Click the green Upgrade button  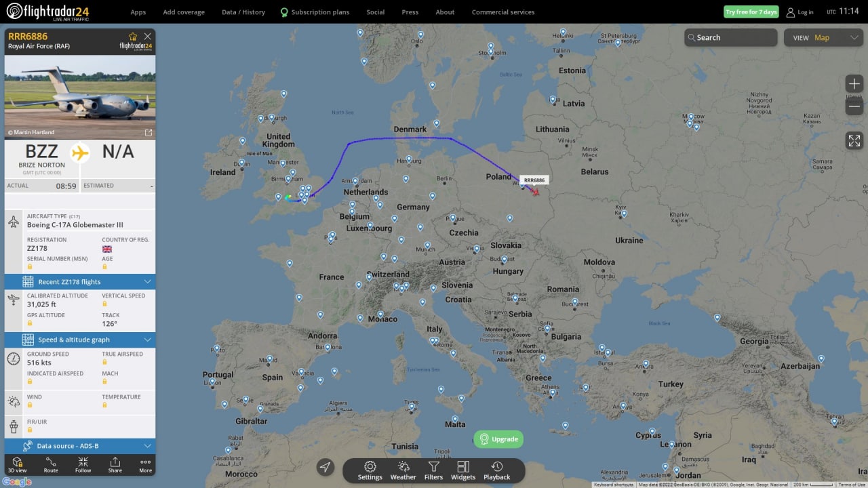point(498,439)
